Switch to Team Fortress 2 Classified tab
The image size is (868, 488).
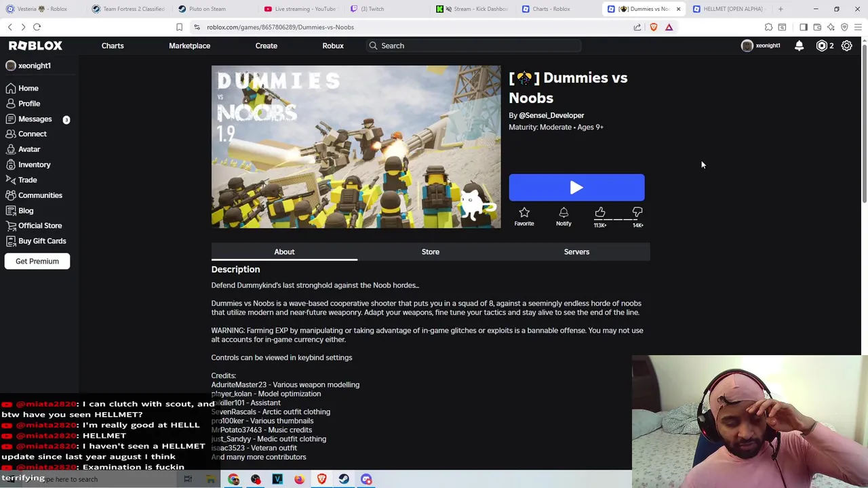127,9
